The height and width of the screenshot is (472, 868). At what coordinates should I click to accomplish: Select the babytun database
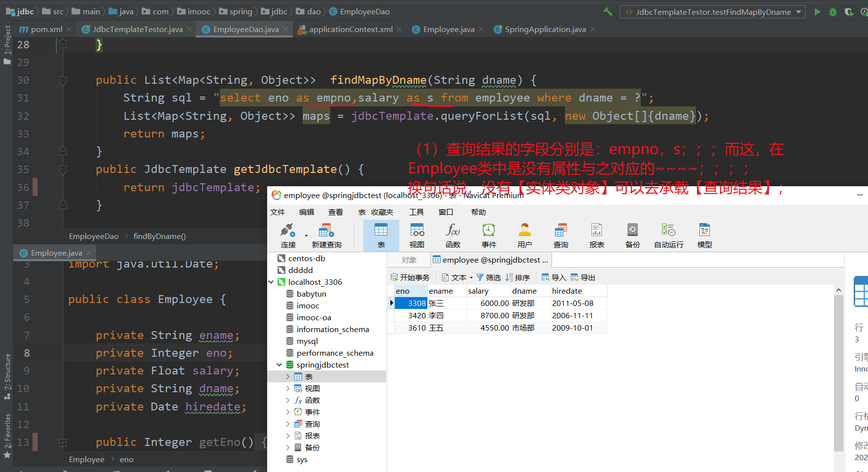pyautogui.click(x=311, y=294)
